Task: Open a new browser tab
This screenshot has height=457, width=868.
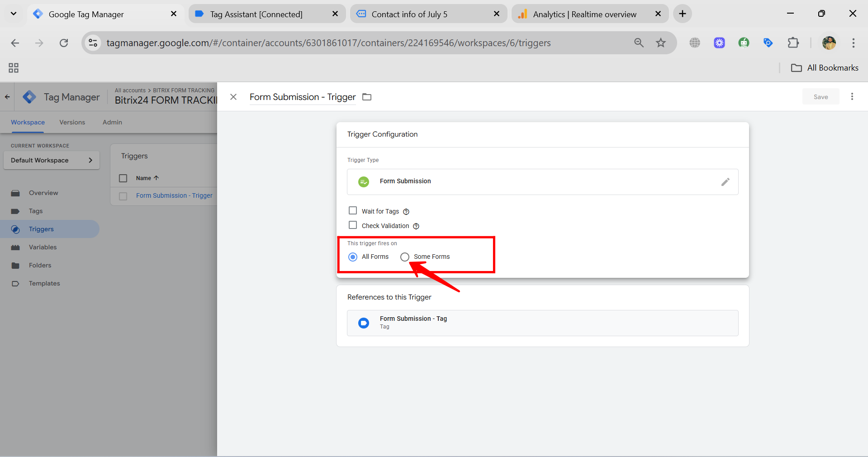Action: (682, 14)
